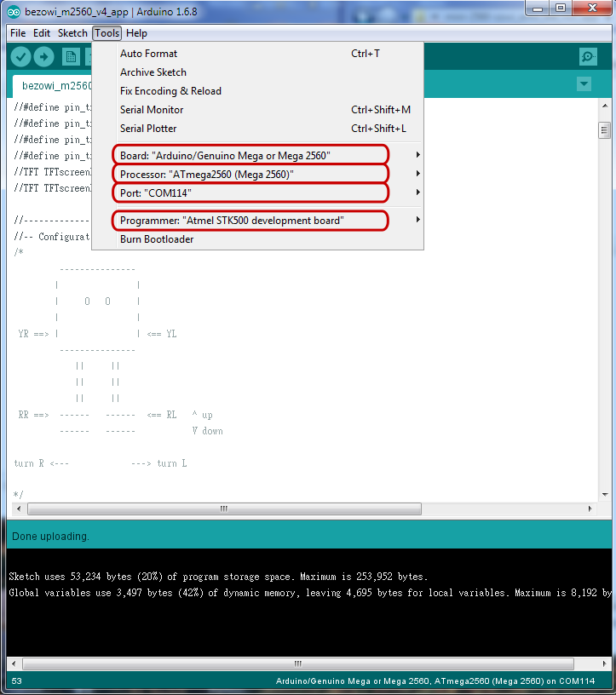Click the '<== RL' comment text
The image size is (616, 695).
[x=162, y=415]
